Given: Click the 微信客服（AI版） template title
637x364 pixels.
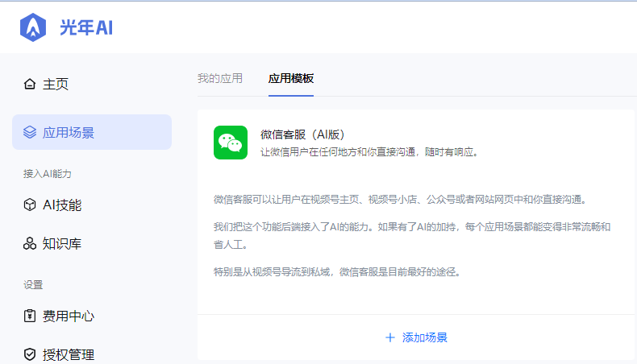Looking at the screenshot, I should [x=302, y=134].
